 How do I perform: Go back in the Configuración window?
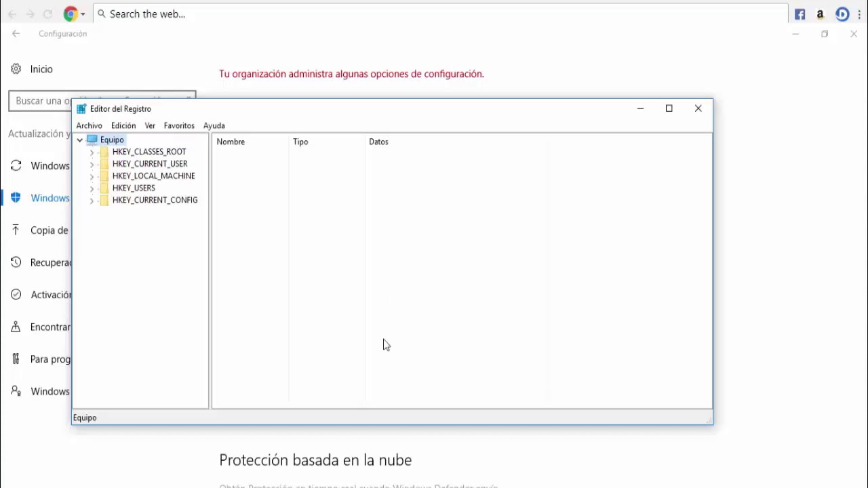(x=16, y=34)
